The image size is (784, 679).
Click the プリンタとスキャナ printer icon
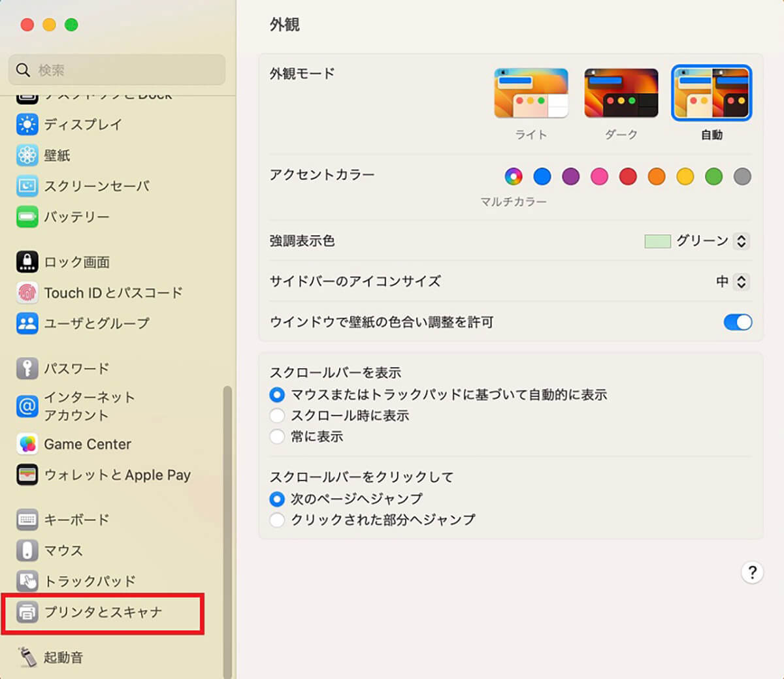27,612
